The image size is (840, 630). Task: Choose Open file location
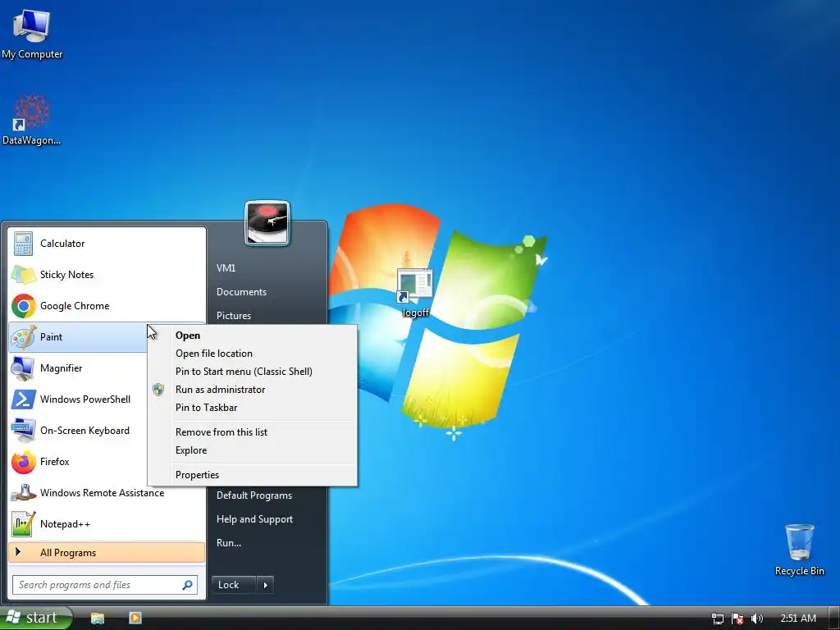(252, 354)
